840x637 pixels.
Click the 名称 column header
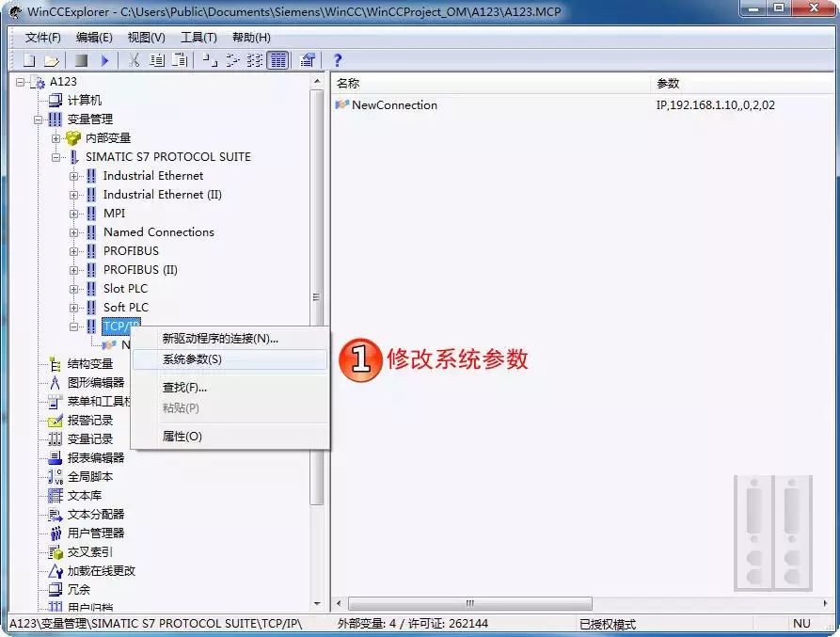491,84
